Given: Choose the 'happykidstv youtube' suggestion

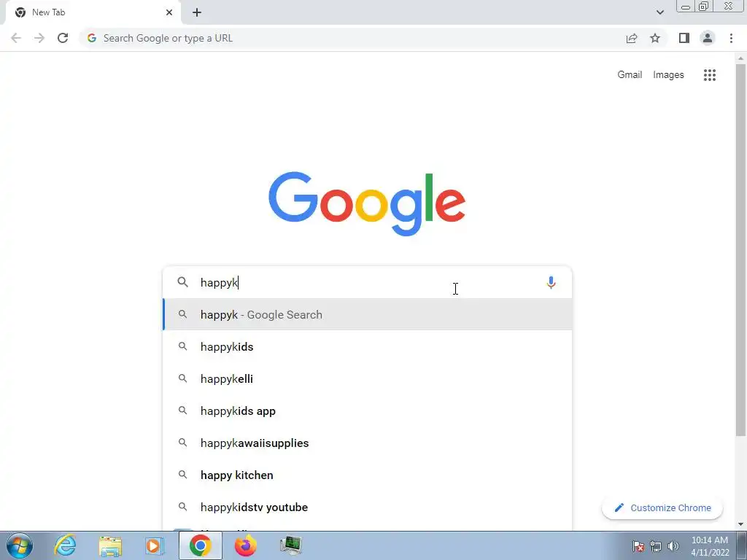Looking at the screenshot, I should [368, 507].
